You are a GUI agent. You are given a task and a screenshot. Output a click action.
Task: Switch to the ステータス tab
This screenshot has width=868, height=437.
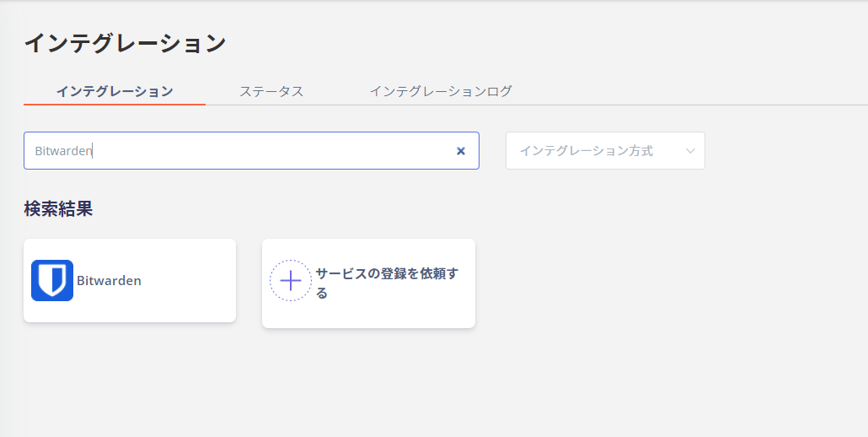(271, 91)
